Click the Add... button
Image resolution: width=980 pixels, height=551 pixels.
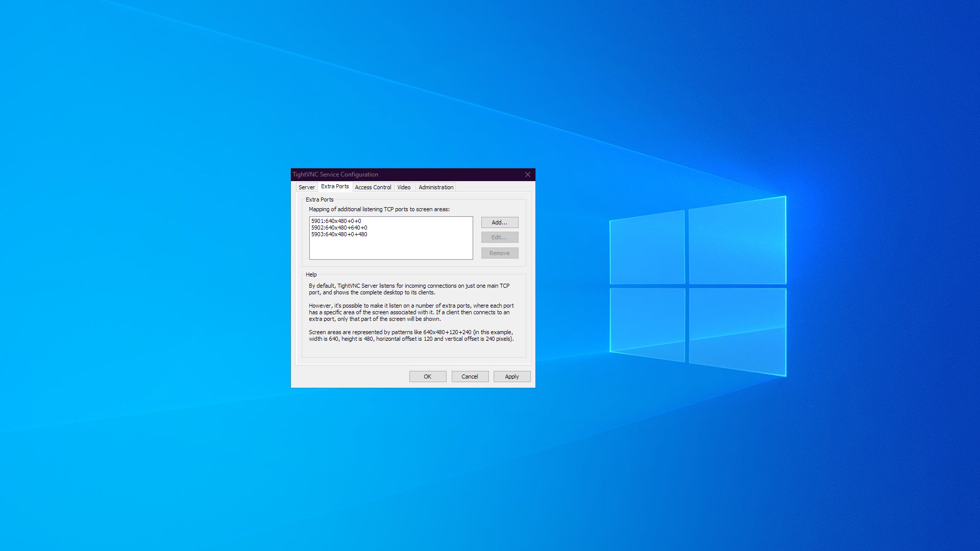coord(500,222)
